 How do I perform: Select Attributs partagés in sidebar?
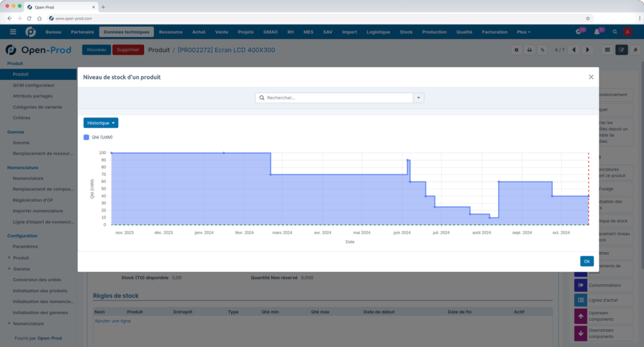coord(33,96)
